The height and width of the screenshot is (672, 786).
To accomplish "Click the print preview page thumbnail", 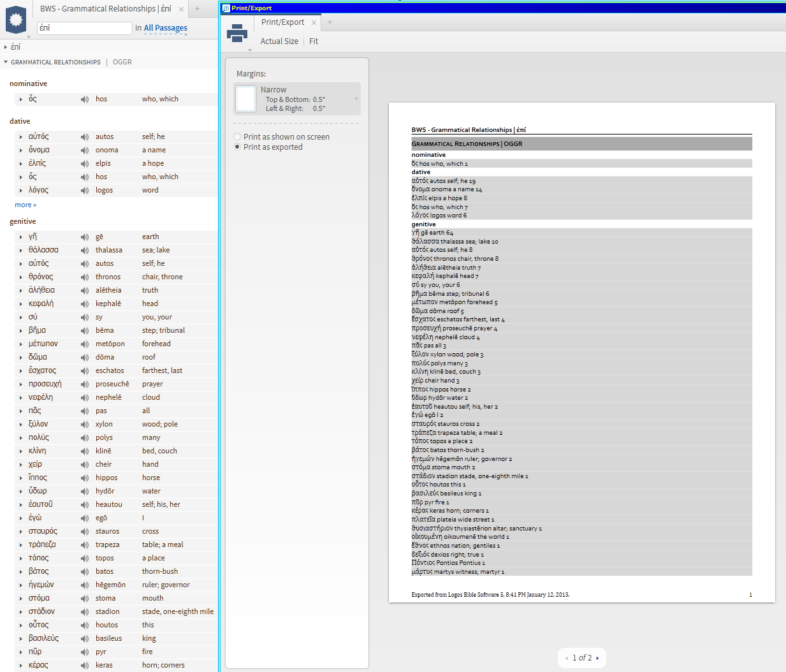I will (x=581, y=352).
